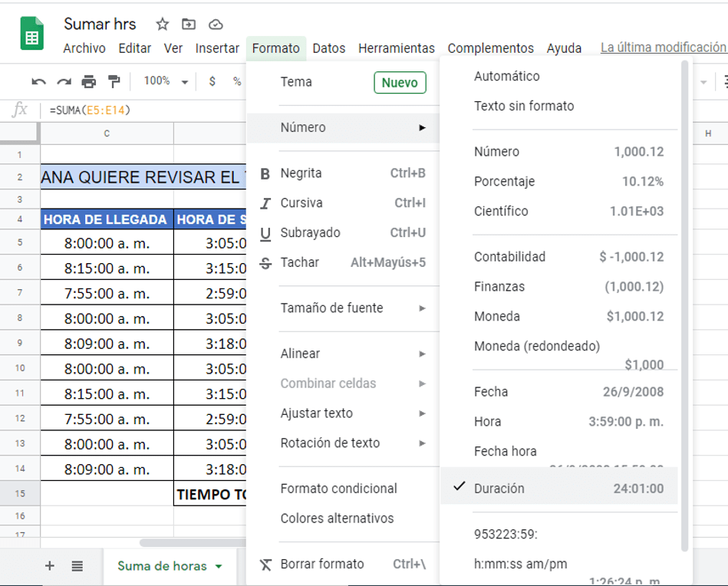Screen dimensions: 728x586
Task: Apply currency format with dollar icon
Action: [212, 81]
